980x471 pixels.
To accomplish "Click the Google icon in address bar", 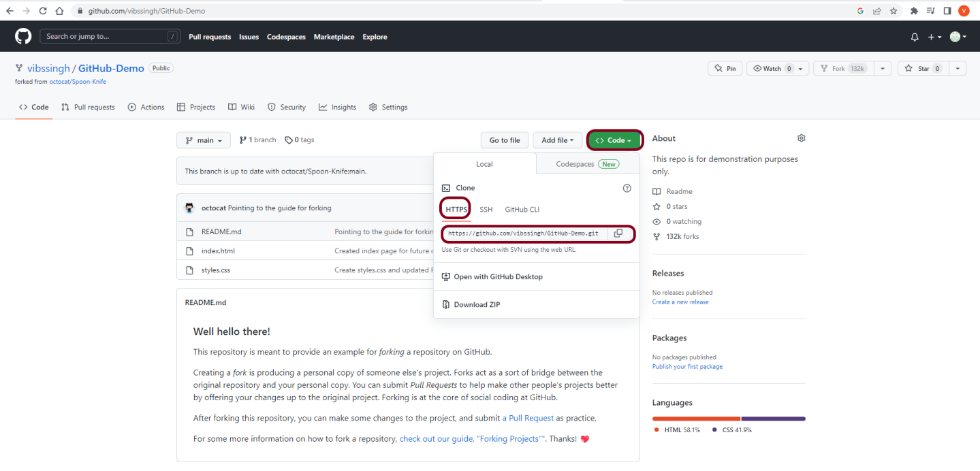I will click(860, 11).
